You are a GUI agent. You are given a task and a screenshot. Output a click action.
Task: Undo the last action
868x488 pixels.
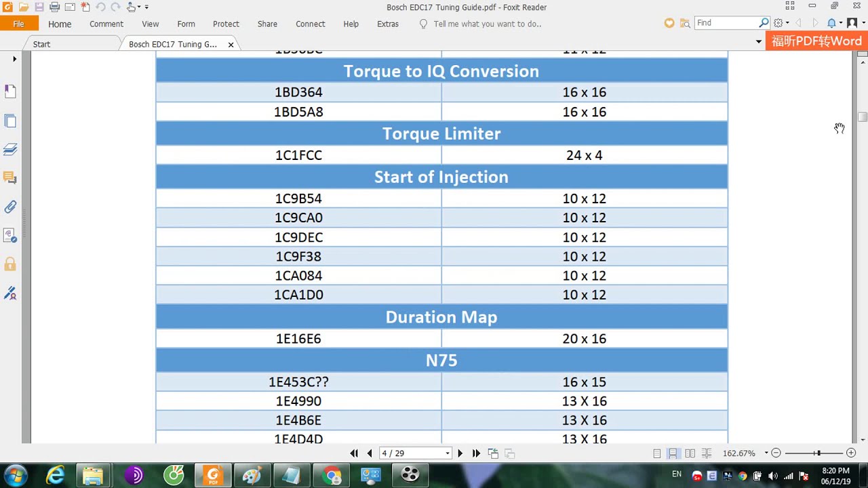pyautogui.click(x=100, y=7)
